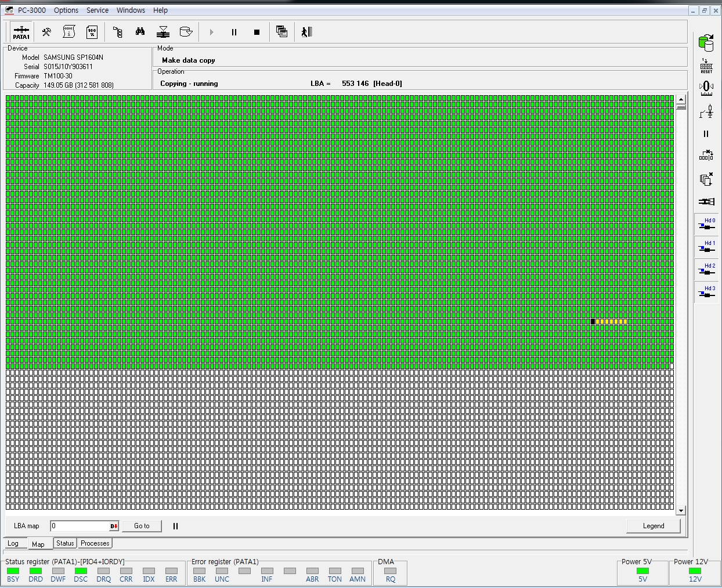
Task: Stop the running copy task
Action: point(257,32)
